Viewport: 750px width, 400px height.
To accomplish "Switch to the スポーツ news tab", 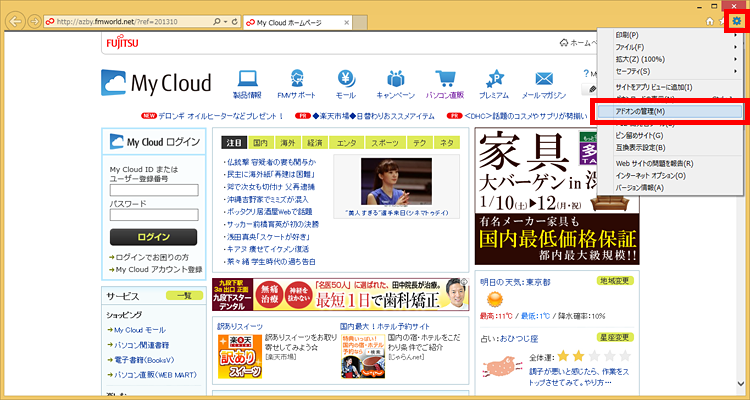I will (x=386, y=143).
